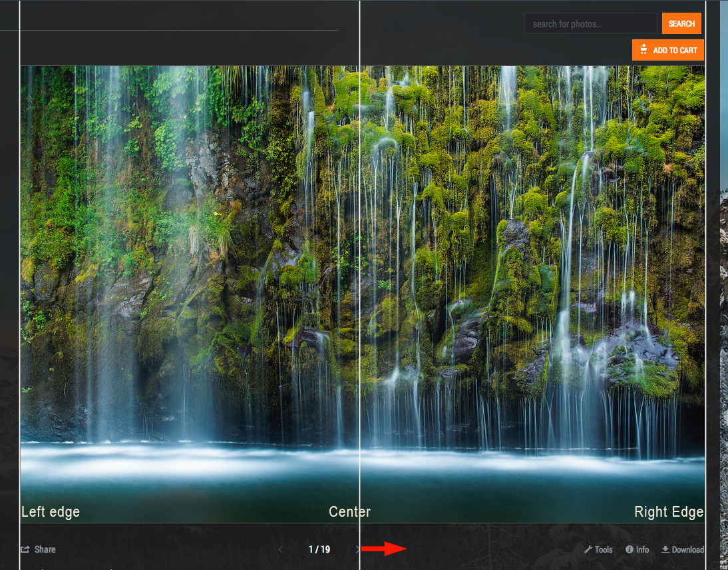Advance to next photo with right chevron
Screen dimensions: 728x570
(x=357, y=549)
